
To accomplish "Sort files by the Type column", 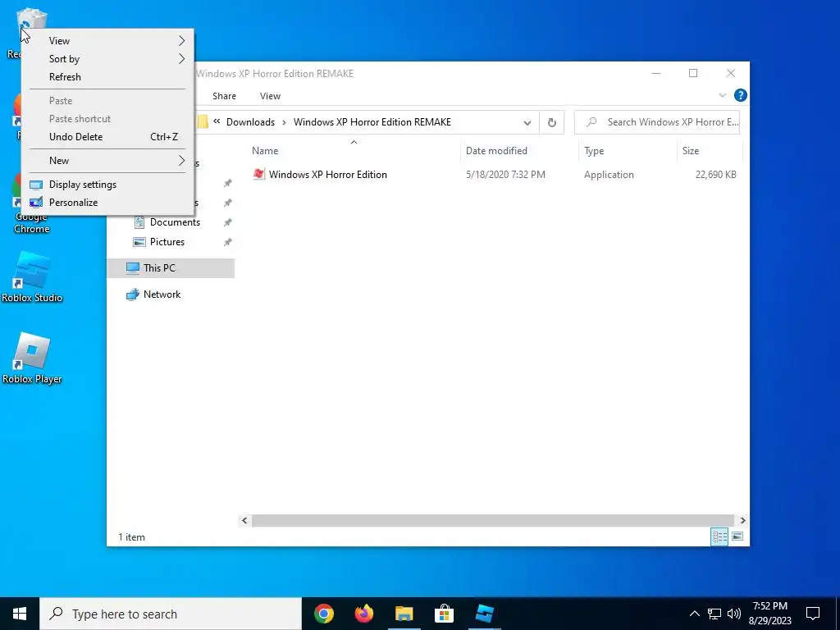I will coord(628,151).
